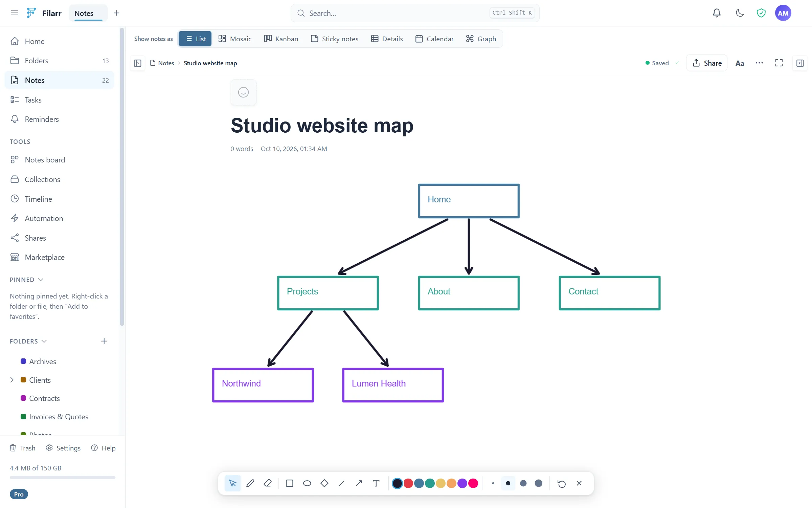The image size is (812, 508).
Task: Open the Saved status dropdown
Action: pos(662,63)
